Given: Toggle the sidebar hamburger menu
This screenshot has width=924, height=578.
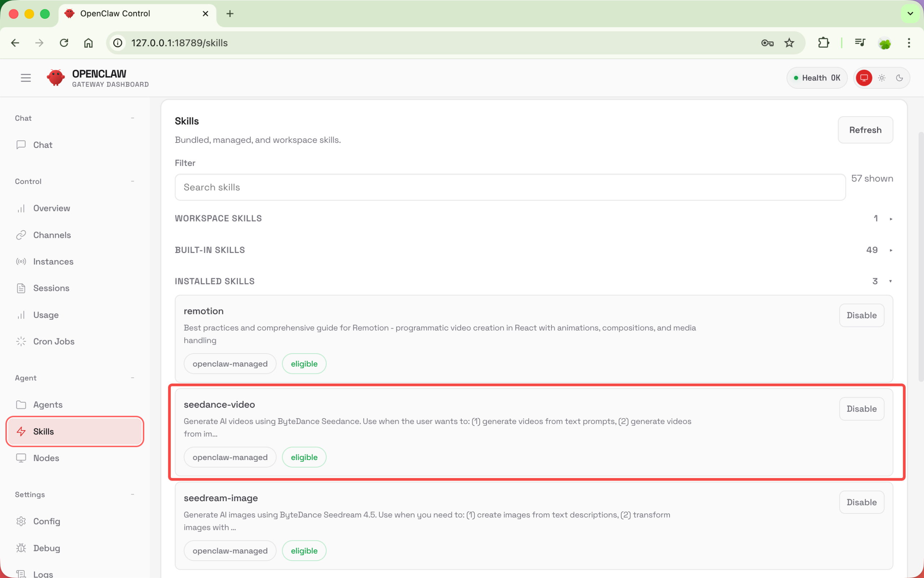Looking at the screenshot, I should pyautogui.click(x=26, y=78).
